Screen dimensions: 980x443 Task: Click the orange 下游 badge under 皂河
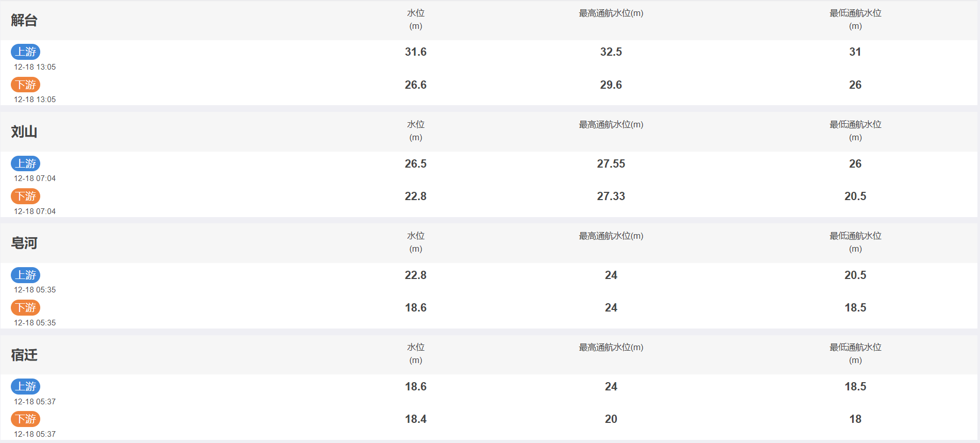(25, 307)
